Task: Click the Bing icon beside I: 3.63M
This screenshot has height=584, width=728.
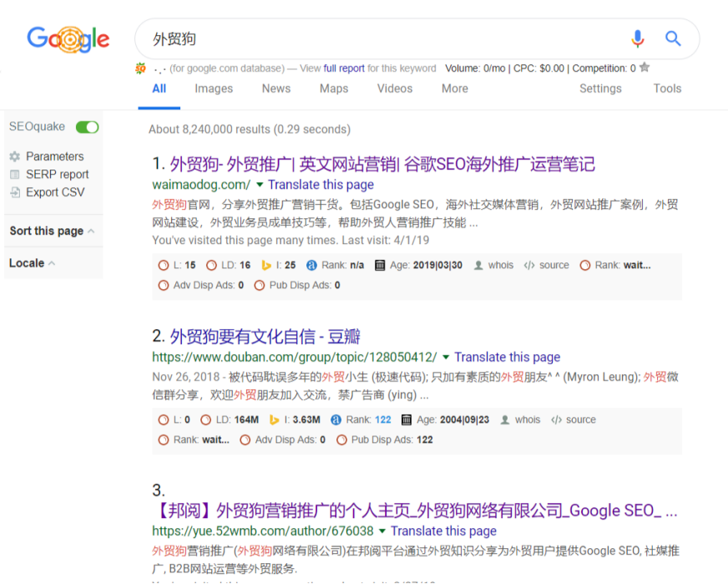Action: tap(275, 420)
